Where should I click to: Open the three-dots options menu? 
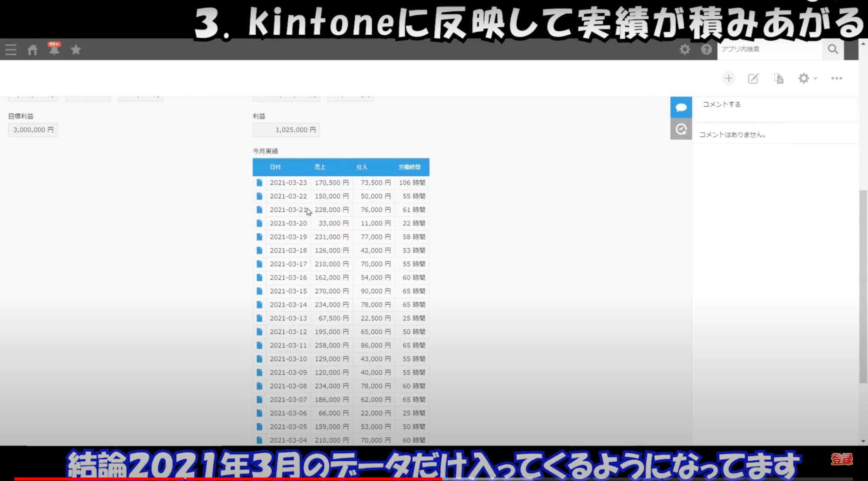click(837, 79)
